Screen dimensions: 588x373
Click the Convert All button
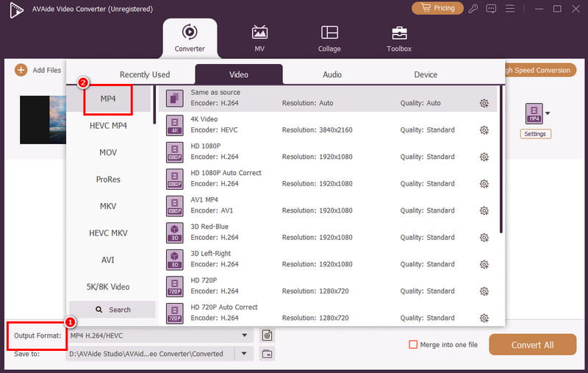click(532, 344)
